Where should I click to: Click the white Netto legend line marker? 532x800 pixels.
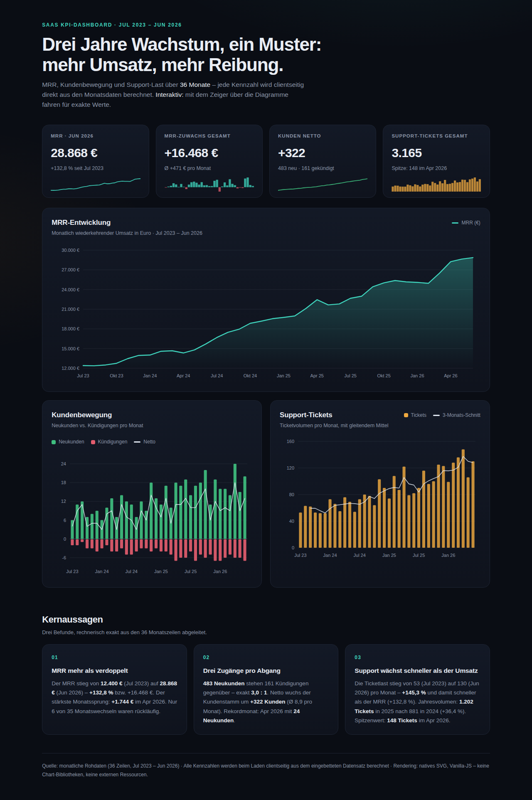click(x=137, y=442)
